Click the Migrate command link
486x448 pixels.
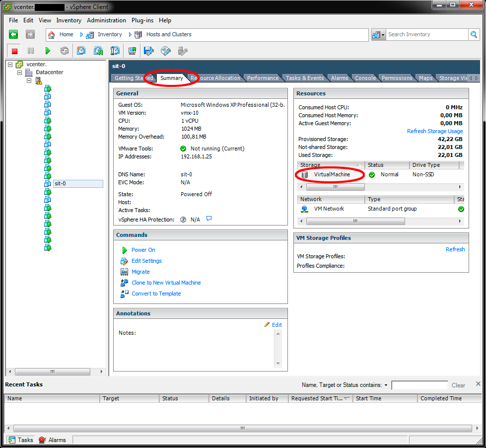point(140,272)
